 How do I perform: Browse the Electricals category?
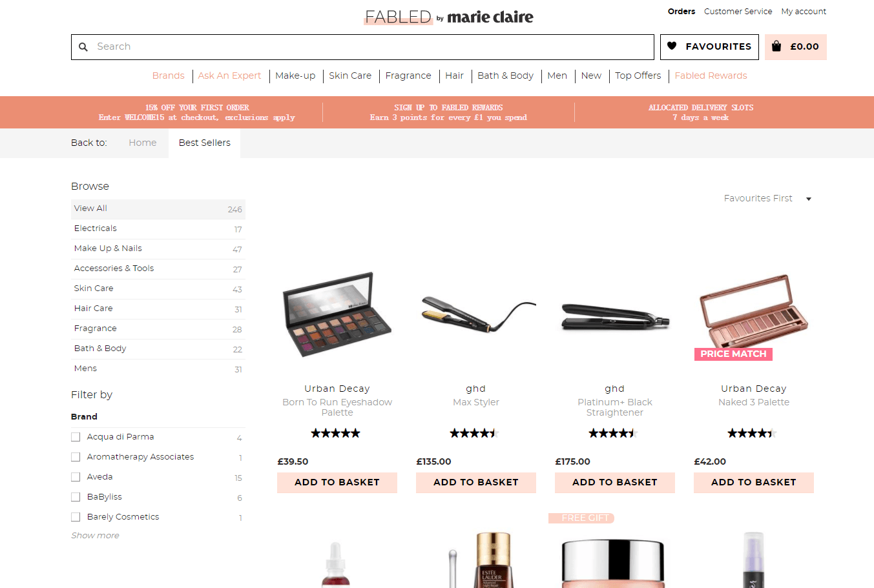pyautogui.click(x=158, y=229)
